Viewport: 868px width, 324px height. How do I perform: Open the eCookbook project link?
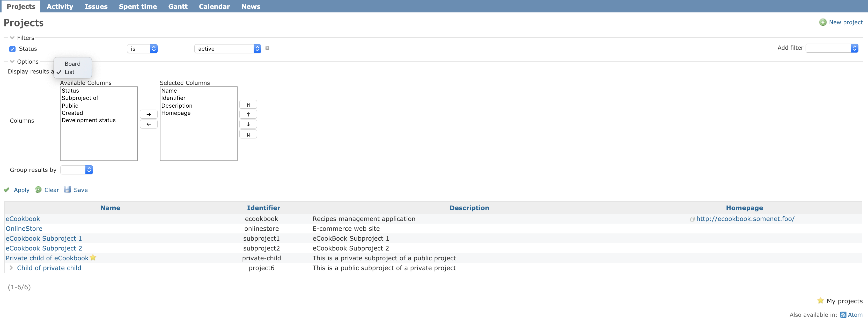tap(23, 219)
